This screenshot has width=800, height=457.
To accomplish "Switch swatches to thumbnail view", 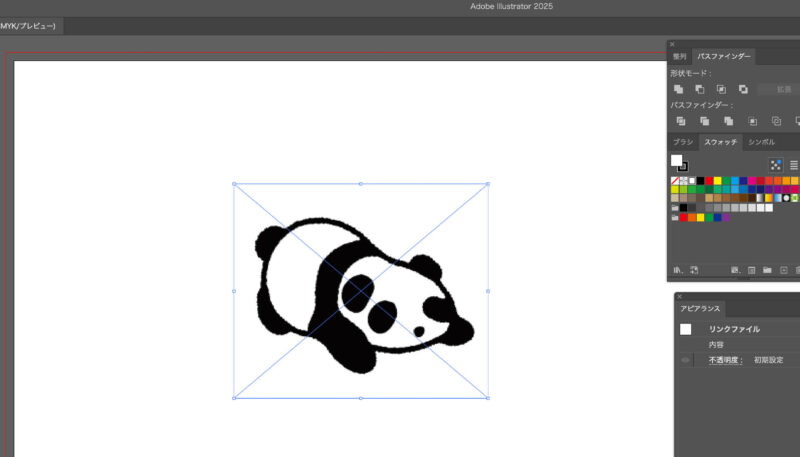I will tap(775, 164).
